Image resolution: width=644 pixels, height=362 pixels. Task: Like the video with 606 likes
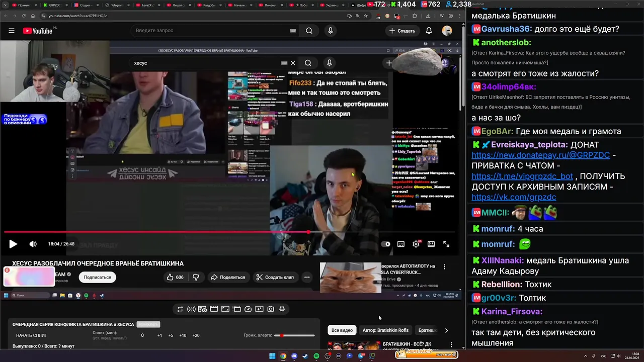(175, 277)
